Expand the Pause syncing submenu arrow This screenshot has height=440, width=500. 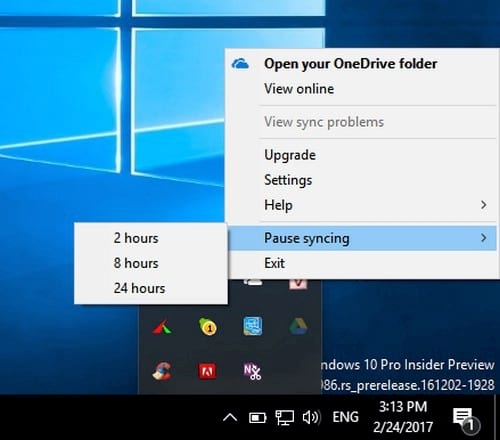point(484,238)
